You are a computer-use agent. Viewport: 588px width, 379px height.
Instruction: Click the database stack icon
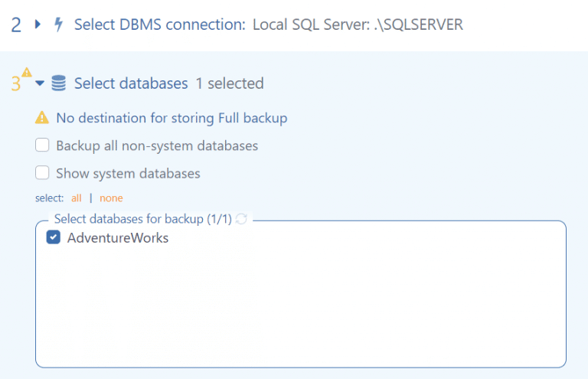pos(58,83)
